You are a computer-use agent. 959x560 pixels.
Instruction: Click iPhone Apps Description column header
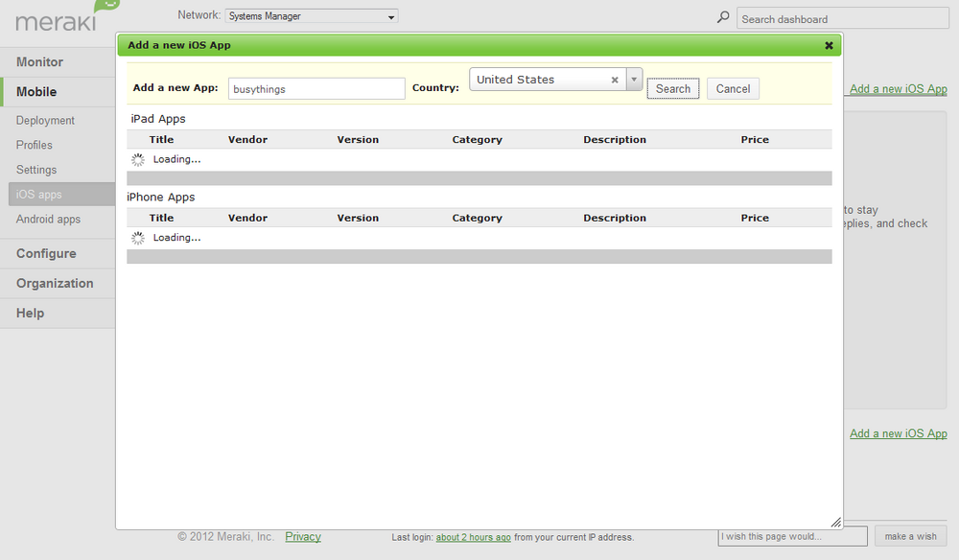click(x=615, y=218)
